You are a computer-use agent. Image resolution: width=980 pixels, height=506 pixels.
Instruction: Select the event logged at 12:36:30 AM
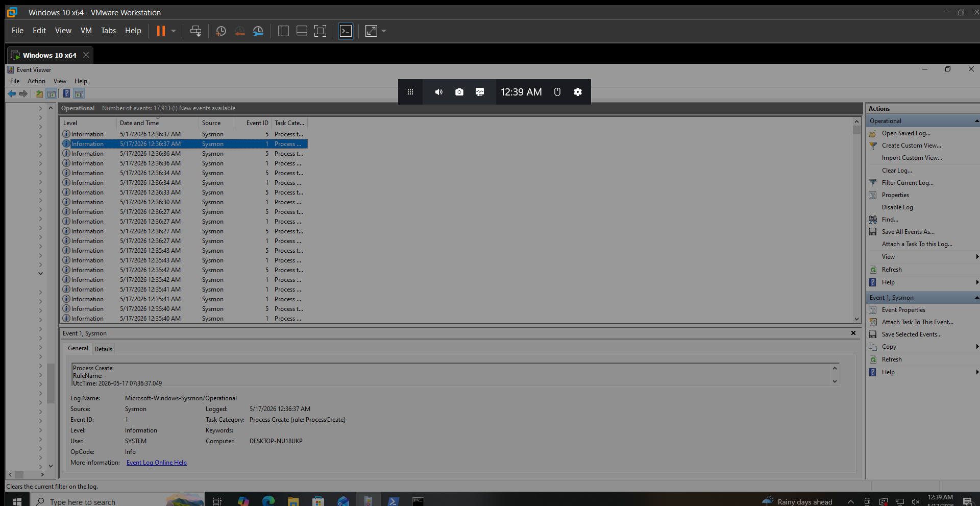click(x=184, y=202)
